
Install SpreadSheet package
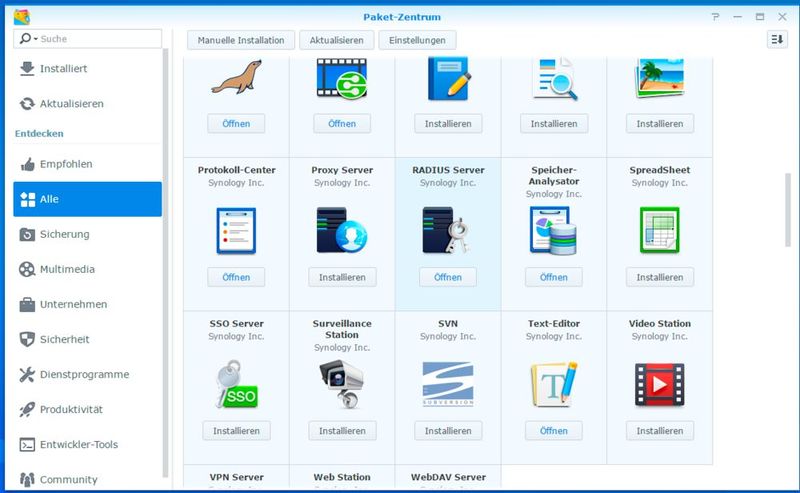660,277
